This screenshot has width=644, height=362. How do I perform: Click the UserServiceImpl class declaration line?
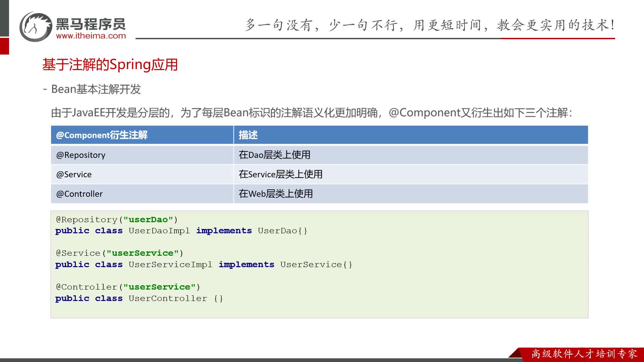(x=204, y=265)
